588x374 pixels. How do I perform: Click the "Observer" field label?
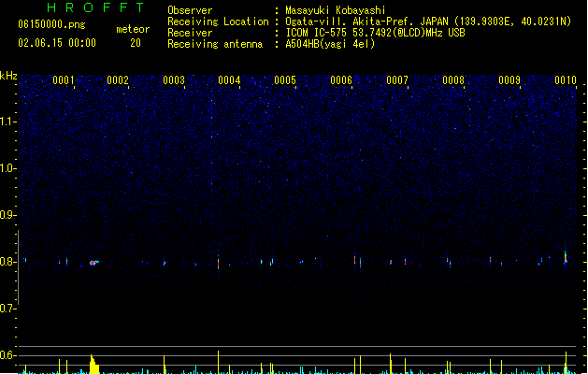190,10
